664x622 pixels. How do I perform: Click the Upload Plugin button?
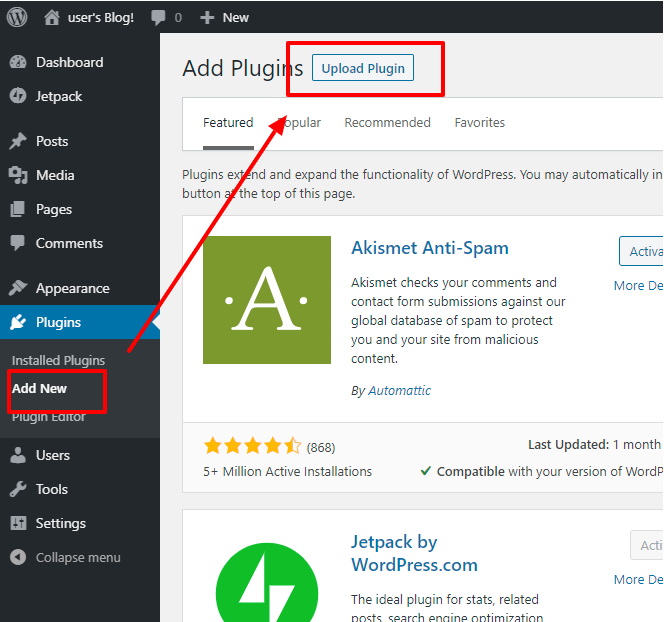click(363, 68)
